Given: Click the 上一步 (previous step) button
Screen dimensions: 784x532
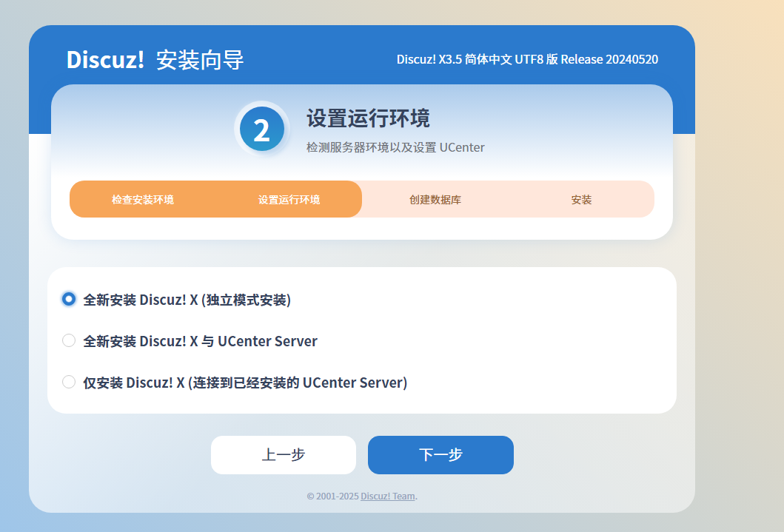Looking at the screenshot, I should (284, 454).
